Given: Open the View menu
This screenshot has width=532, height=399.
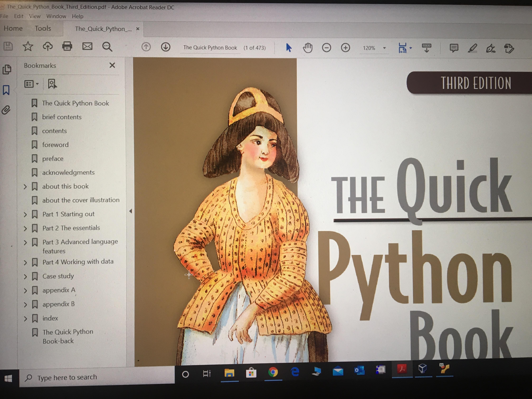Looking at the screenshot, I should pos(35,16).
